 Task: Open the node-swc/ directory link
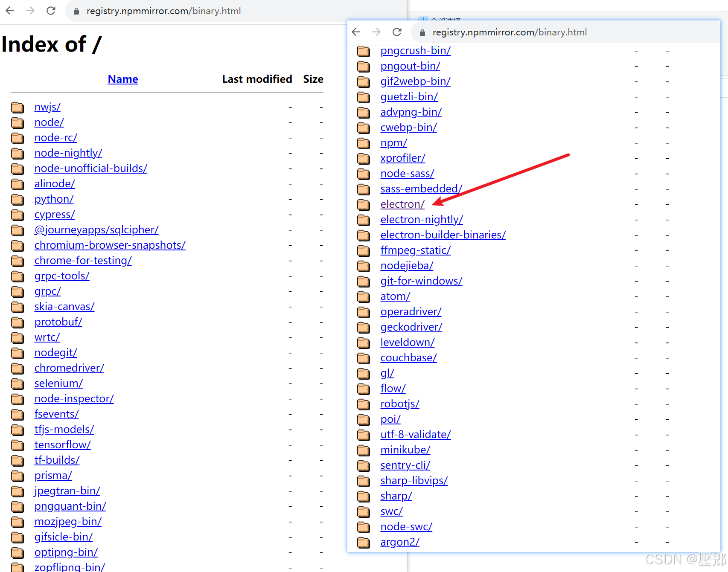(407, 527)
